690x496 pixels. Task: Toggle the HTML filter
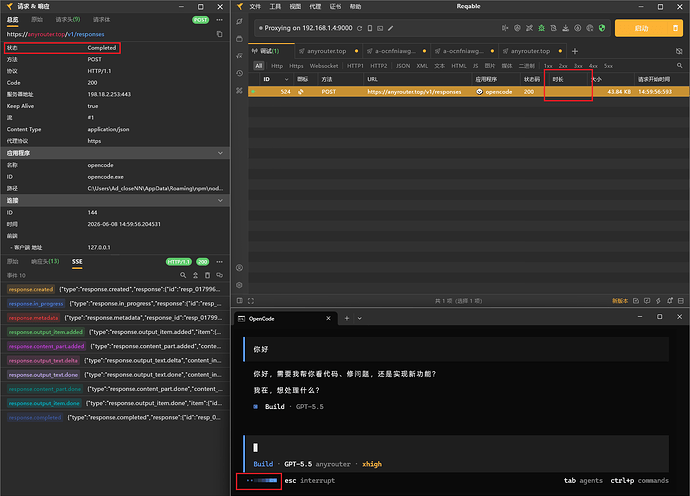(459, 66)
